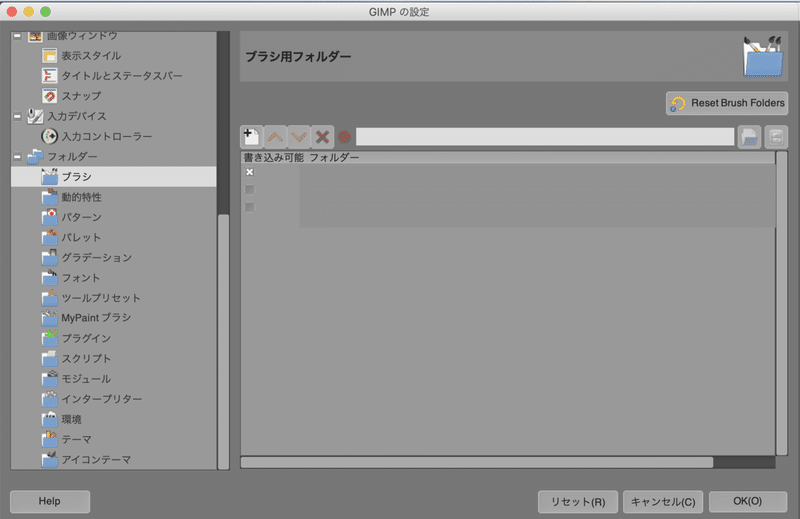Click the new folder page icon
This screenshot has height=519, width=800.
(x=252, y=137)
